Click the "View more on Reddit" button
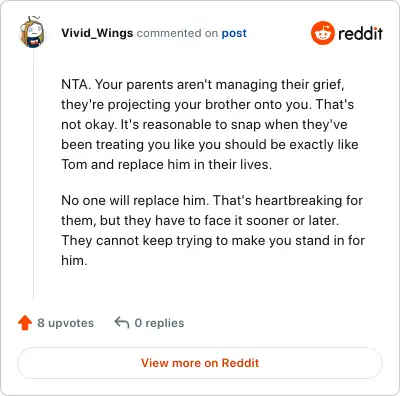400x396 pixels. [200, 363]
